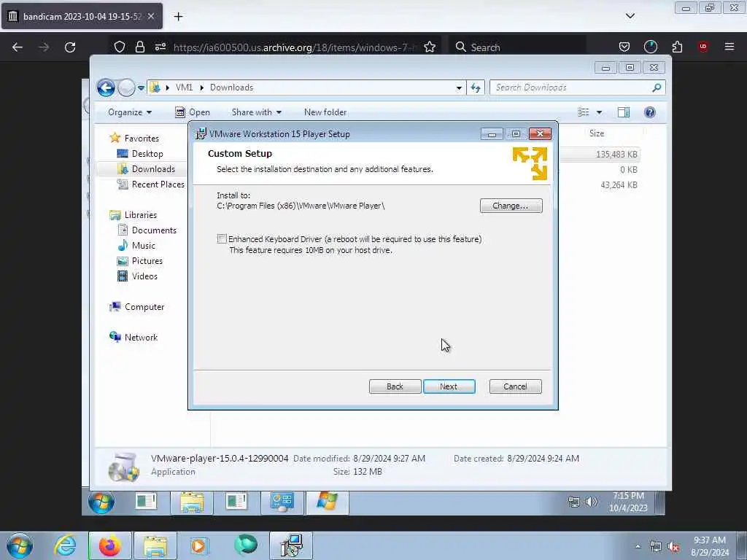Click the installer icon on host taskbar
747x560 pixels.
[291, 545]
